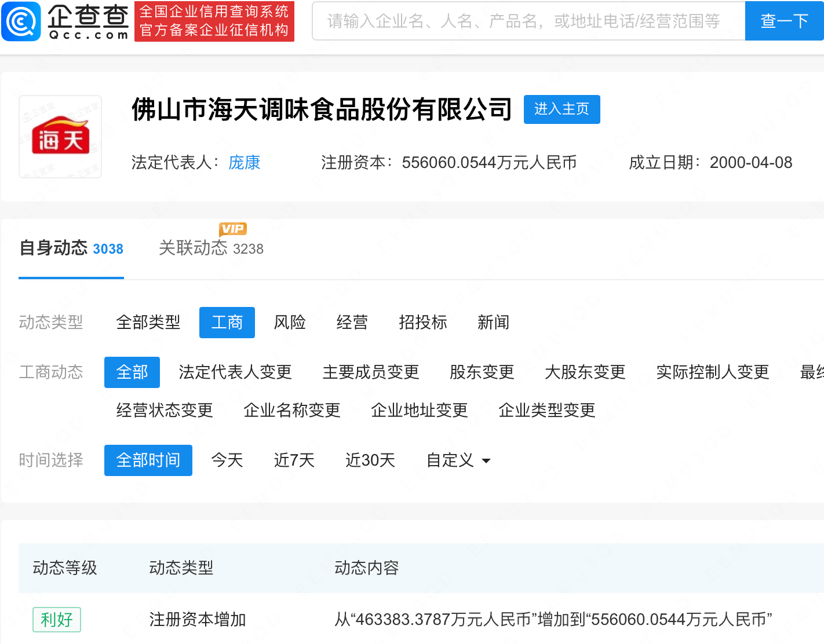This screenshot has width=824, height=644.
Task: Click the Haitian company logo thumbnail
Action: point(60,137)
